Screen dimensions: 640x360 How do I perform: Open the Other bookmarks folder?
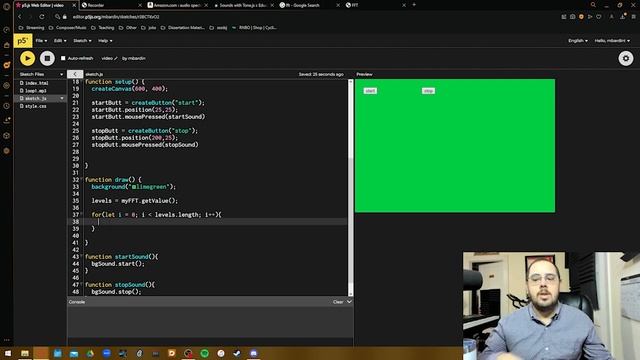[x=128, y=28]
